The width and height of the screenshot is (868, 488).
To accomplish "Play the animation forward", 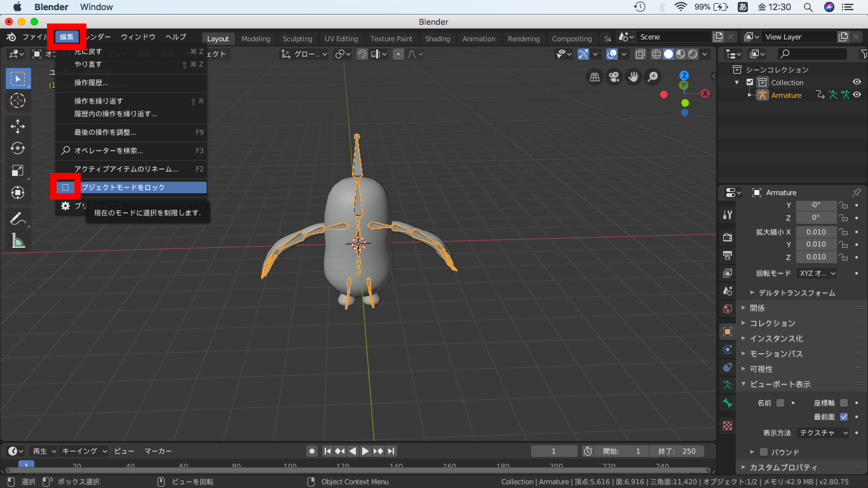I will tap(365, 451).
